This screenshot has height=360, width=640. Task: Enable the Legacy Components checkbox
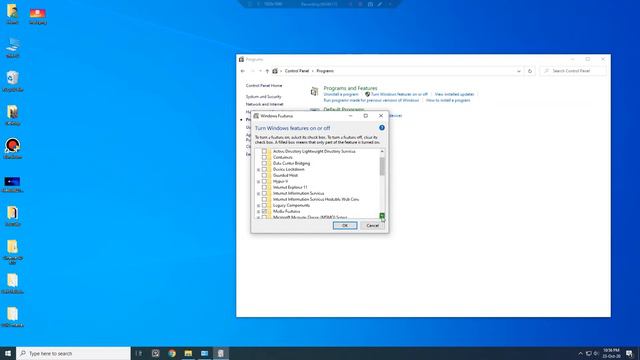pos(264,205)
